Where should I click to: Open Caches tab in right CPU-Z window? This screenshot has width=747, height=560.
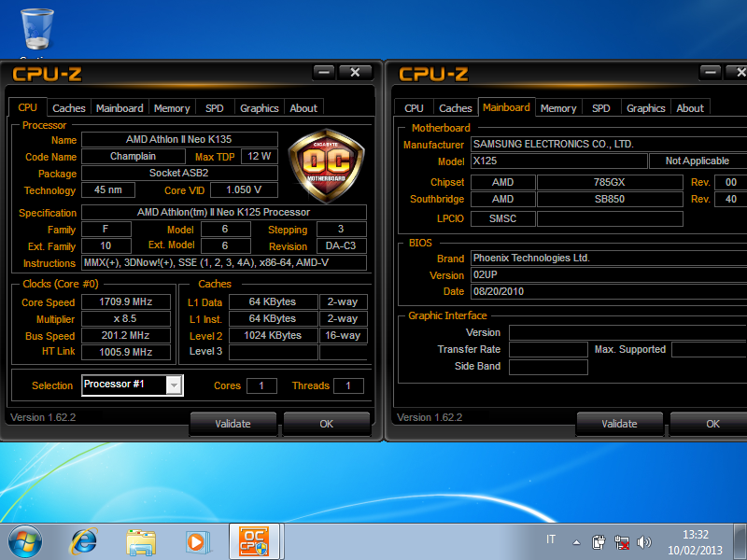pyautogui.click(x=456, y=108)
